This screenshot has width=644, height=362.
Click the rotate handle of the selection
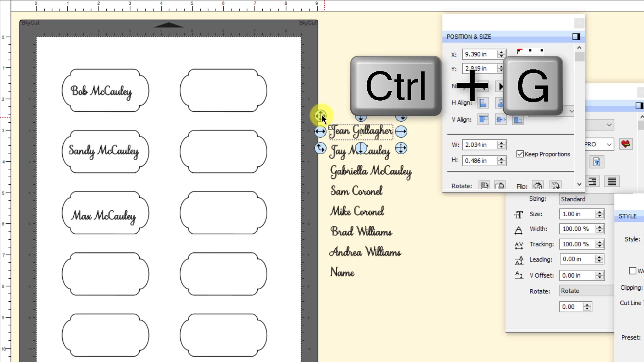[320, 148]
